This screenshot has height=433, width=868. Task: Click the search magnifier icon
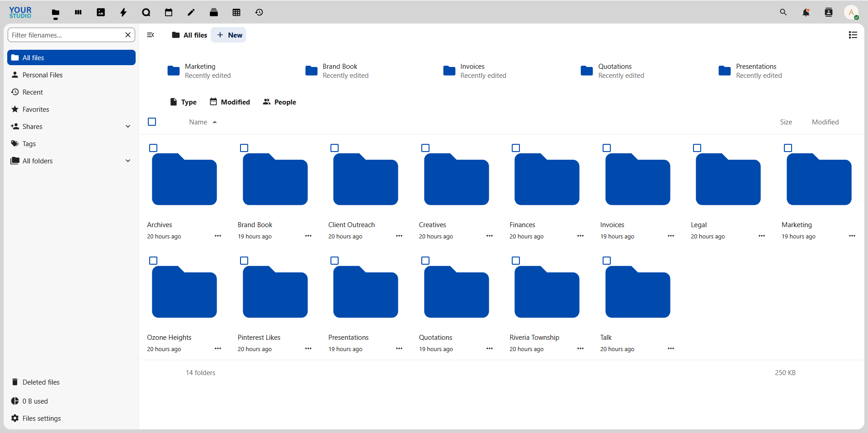(783, 13)
